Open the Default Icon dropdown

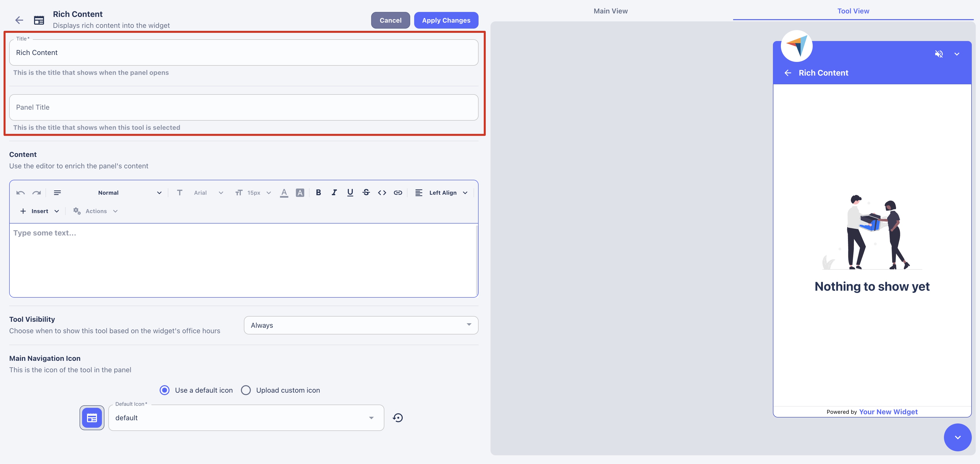point(246,418)
